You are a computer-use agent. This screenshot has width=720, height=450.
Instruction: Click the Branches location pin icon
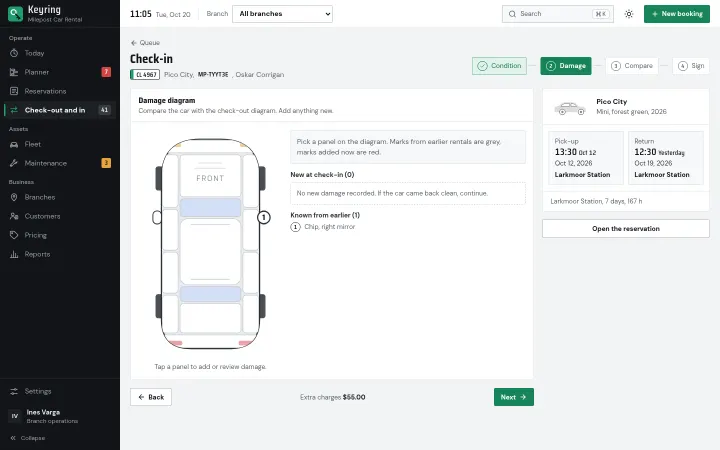click(14, 197)
